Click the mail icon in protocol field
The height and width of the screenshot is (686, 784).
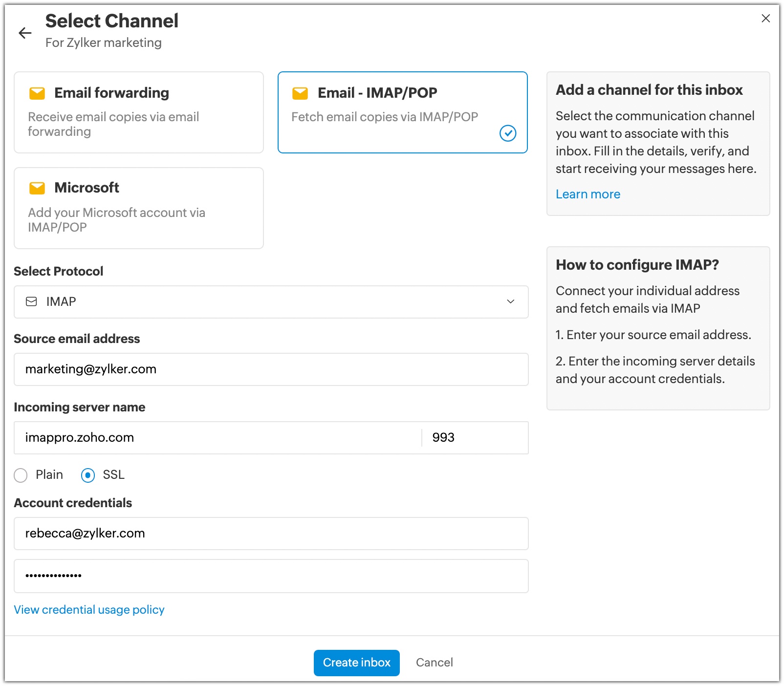[31, 301]
